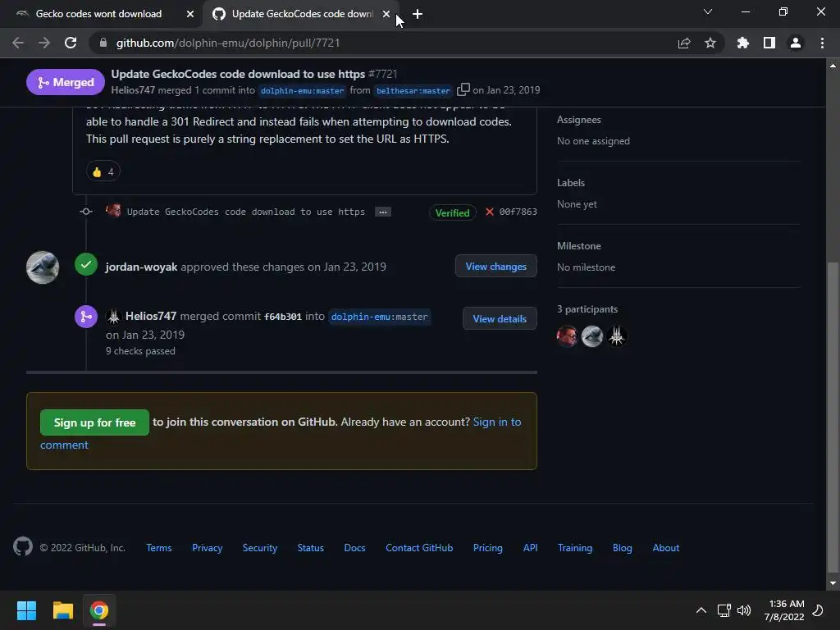This screenshot has width=840, height=630.
Task: Reload the GitHub page
Action: coord(71,43)
